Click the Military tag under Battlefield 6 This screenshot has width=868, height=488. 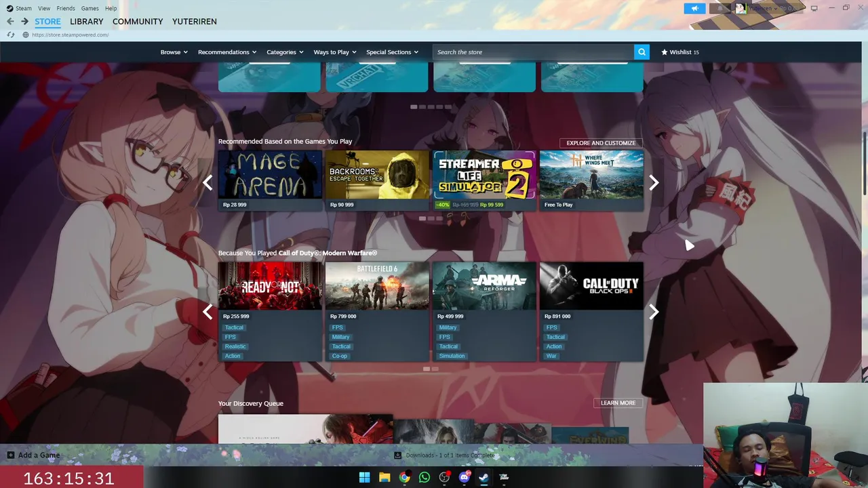[341, 337]
